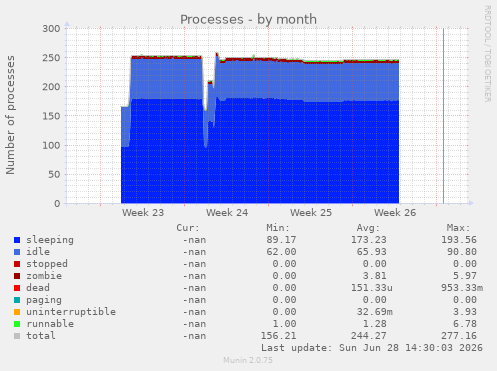
Task: Click uninterruptible maximum value 3.93
Action: tap(465, 312)
